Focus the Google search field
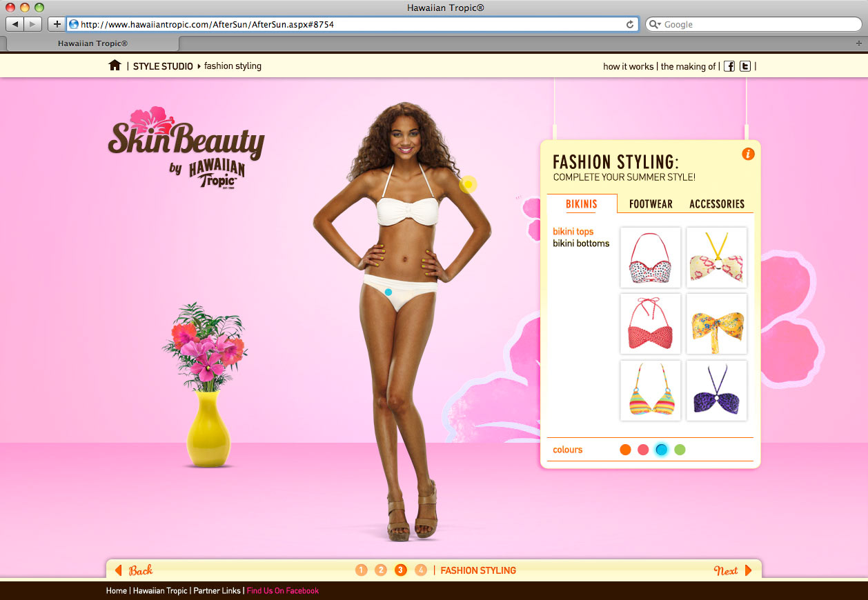The image size is (868, 600). (x=753, y=24)
